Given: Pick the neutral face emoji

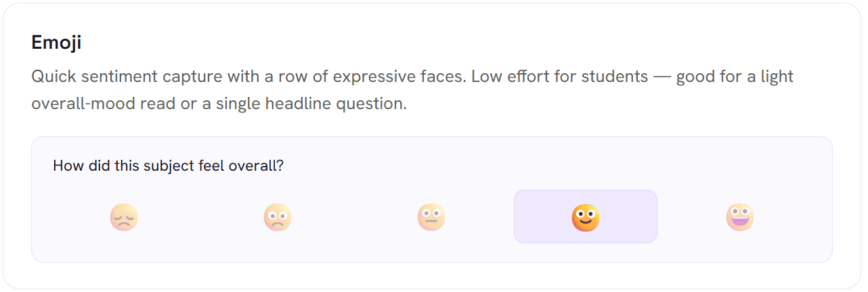Looking at the screenshot, I should (431, 217).
